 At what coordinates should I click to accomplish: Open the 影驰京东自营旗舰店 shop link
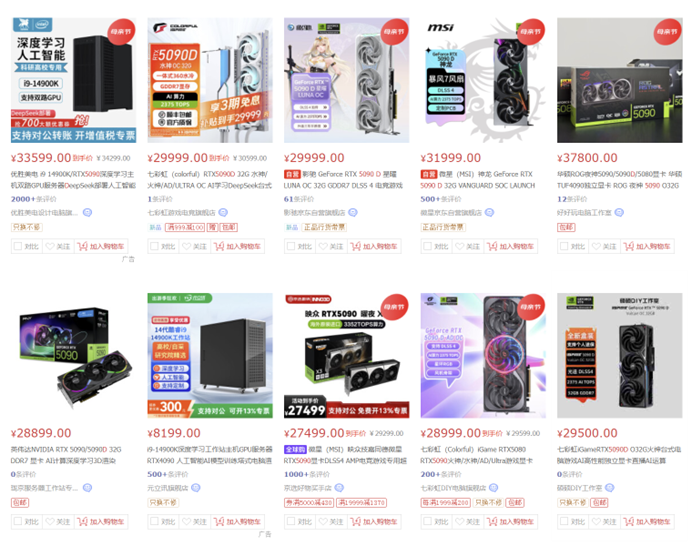314,213
